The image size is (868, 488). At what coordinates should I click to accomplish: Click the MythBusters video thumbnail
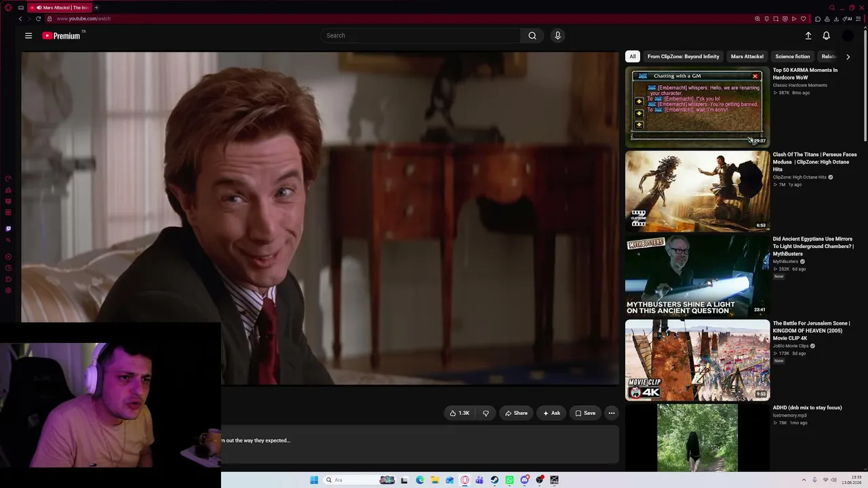tap(697, 276)
